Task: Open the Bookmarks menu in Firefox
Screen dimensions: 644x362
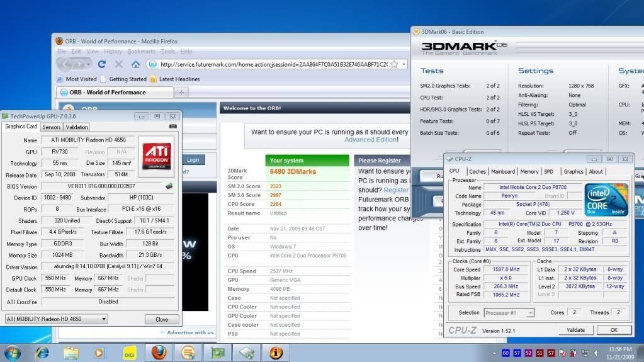Action: tap(141, 51)
